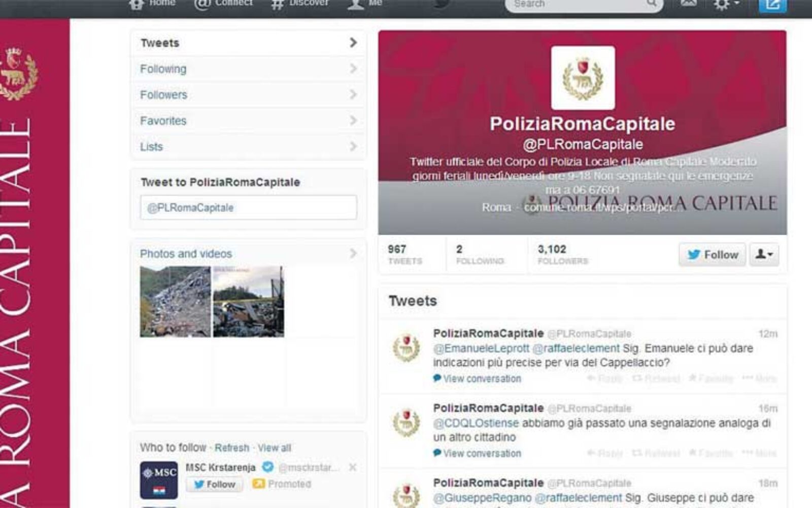This screenshot has width=812, height=508.
Task: Click PoliziaRomaCapitale profile avatar emblem
Action: pos(583,78)
